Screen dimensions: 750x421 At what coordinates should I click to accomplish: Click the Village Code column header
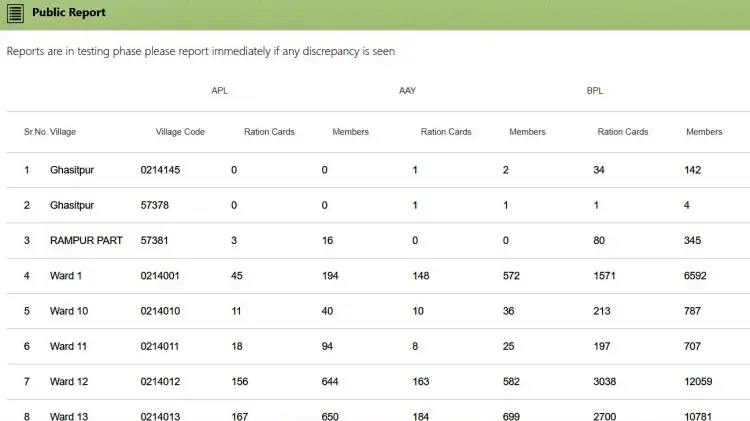click(x=180, y=132)
